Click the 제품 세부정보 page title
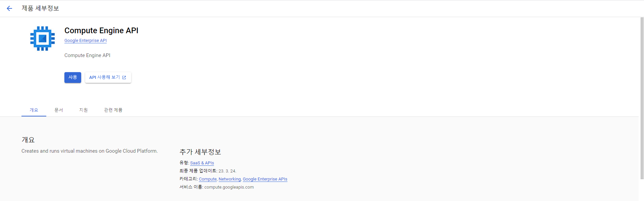Screen dimensions: 644x201 [40, 8]
